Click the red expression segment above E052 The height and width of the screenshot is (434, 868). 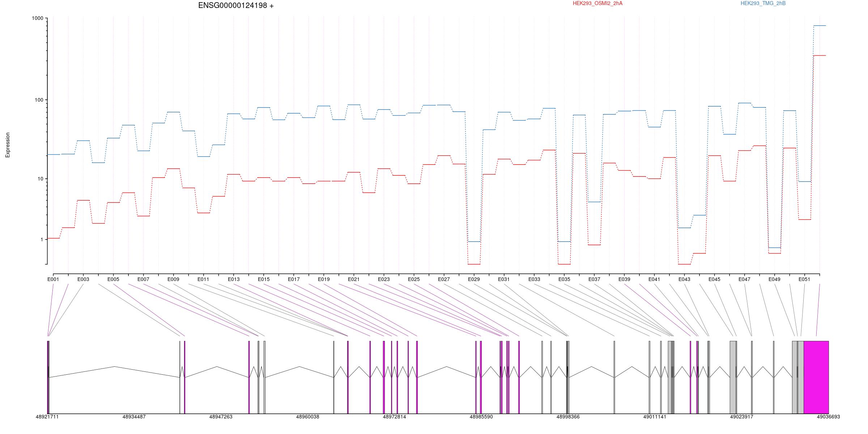pyautogui.click(x=820, y=55)
